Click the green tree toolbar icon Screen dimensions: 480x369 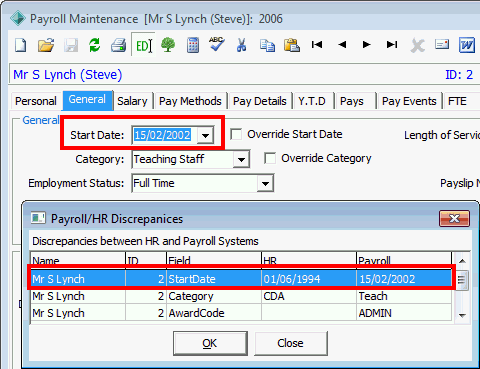tap(168, 45)
